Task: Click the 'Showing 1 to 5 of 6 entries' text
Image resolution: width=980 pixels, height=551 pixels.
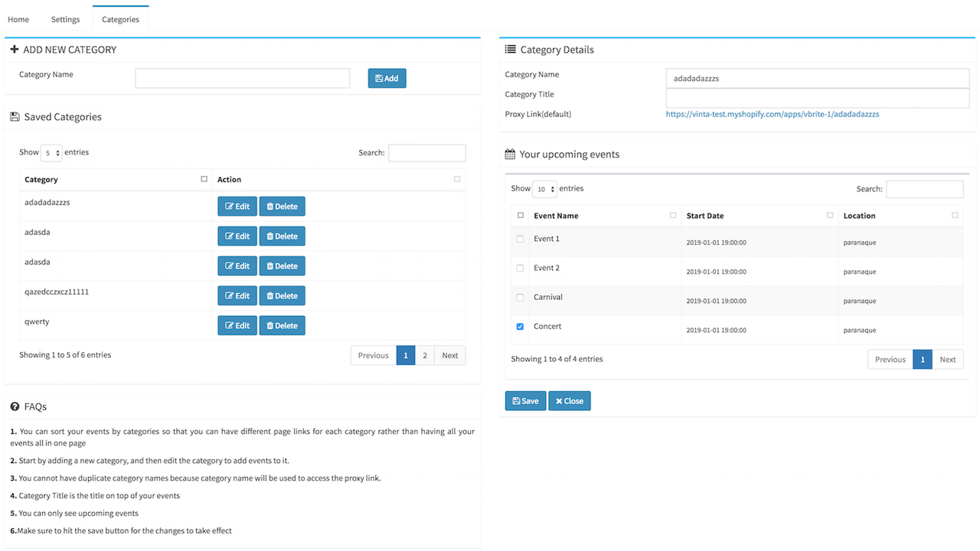Action: coord(65,355)
